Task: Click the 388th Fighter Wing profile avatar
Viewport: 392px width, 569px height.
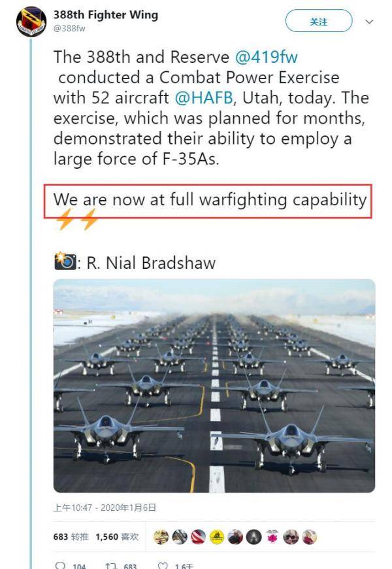Action: 31,22
